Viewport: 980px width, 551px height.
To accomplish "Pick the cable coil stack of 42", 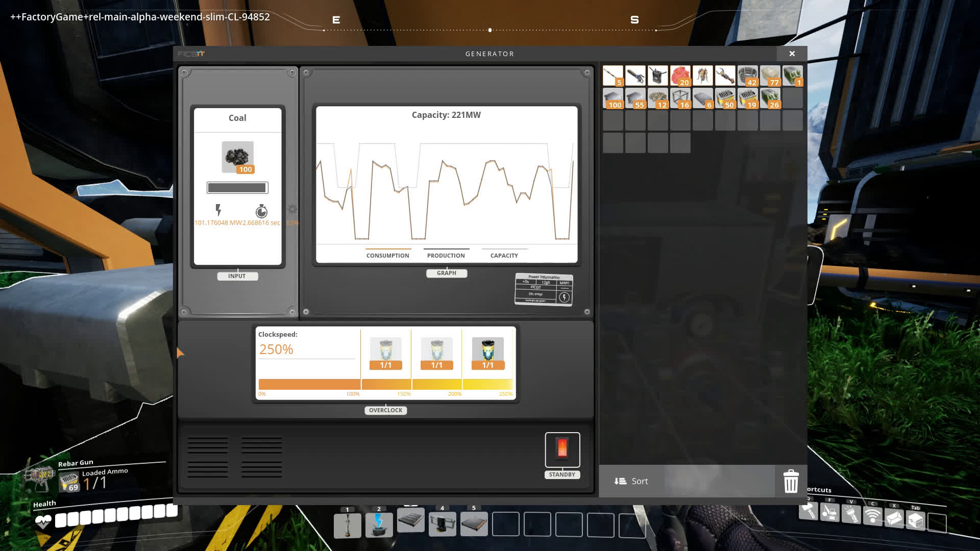I will [x=747, y=76].
